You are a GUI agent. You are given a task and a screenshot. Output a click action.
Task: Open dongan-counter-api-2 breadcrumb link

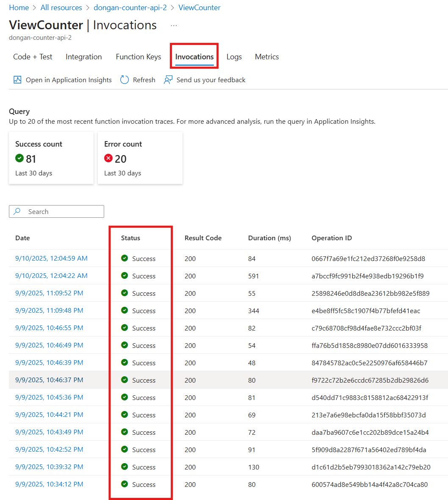[x=130, y=8]
